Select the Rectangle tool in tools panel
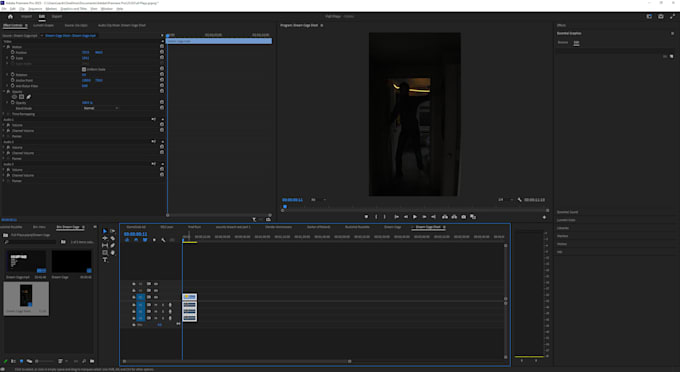 tap(105, 252)
